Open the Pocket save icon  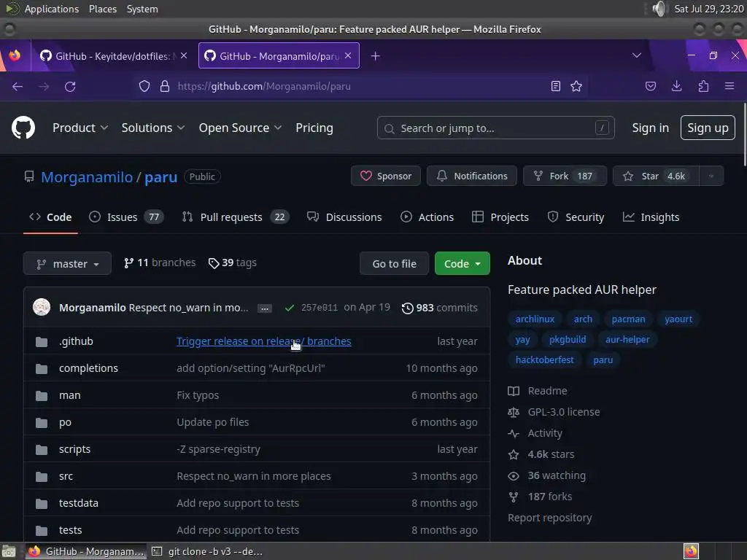[x=651, y=86]
